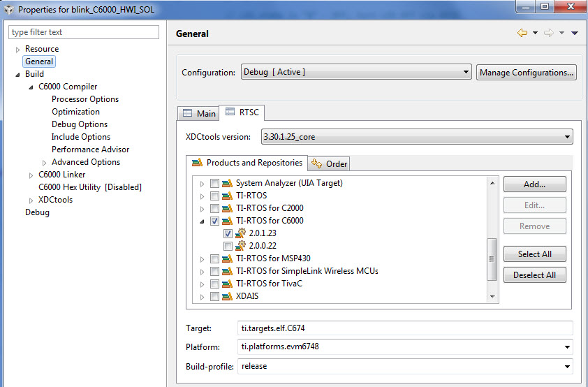Check the System Analyzer (UIA Target) checkbox
Image resolution: width=588 pixels, height=387 pixels.
coord(214,184)
